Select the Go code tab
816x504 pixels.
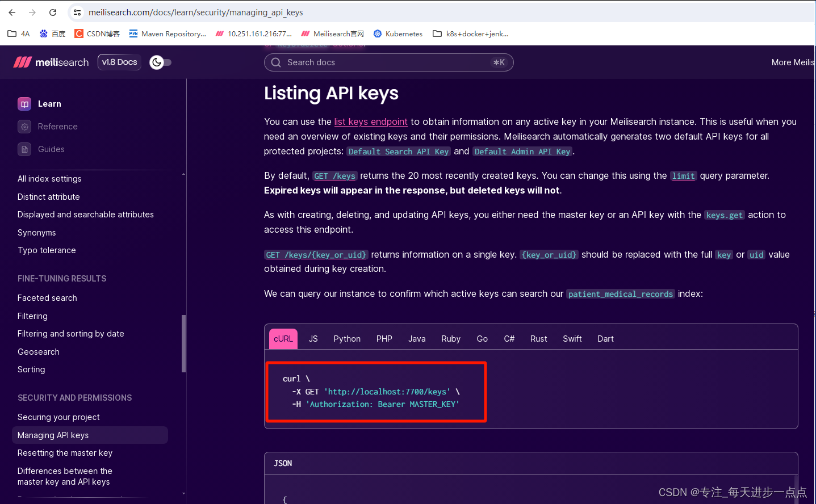coord(482,339)
